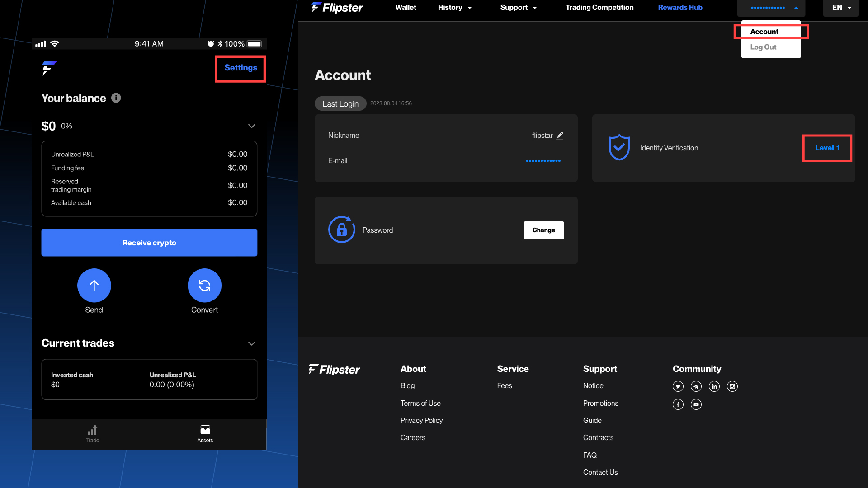Viewport: 868px width, 488px height.
Task: Open the EN language dropdown
Action: (x=841, y=8)
